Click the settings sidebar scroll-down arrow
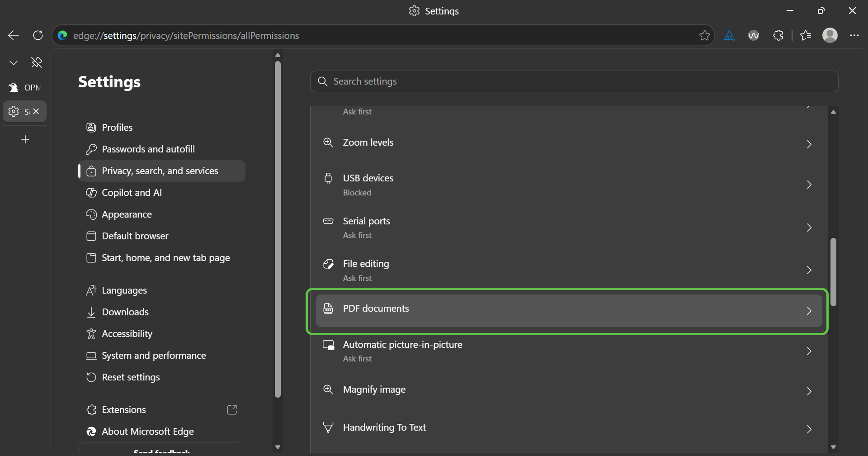868x456 pixels. (278, 447)
